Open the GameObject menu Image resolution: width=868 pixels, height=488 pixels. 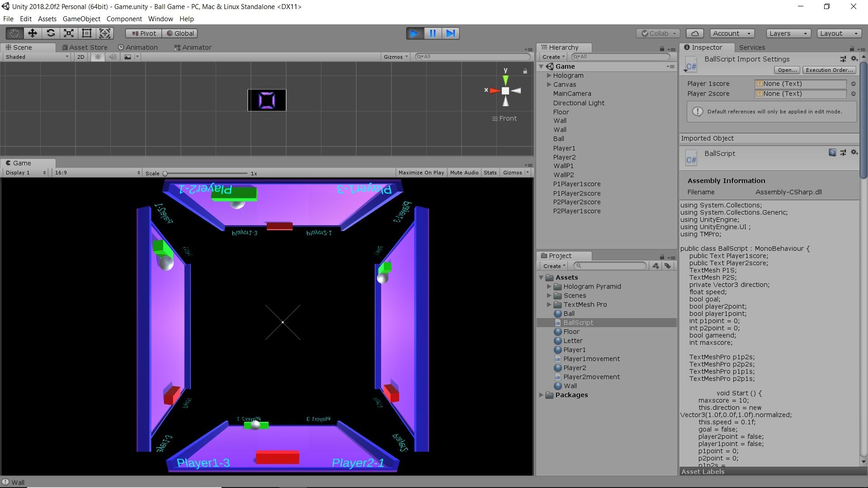pos(81,19)
